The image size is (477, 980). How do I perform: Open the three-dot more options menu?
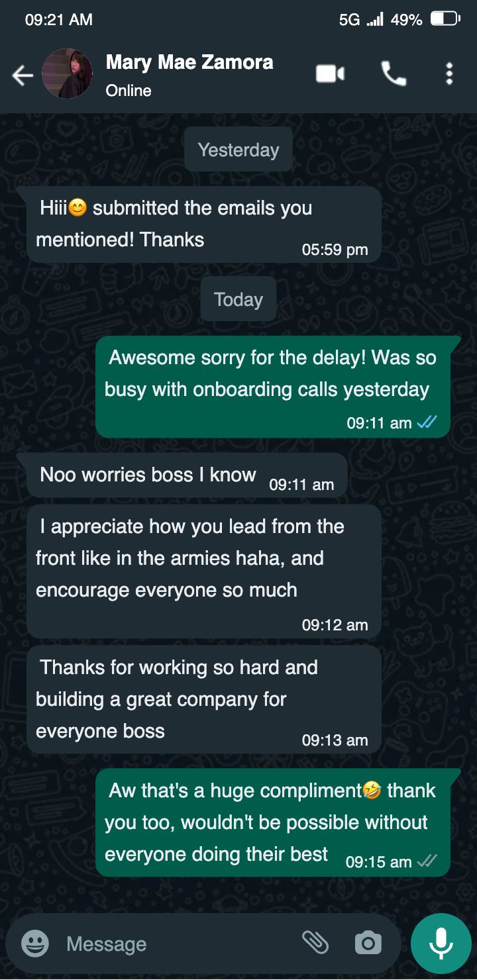coord(449,73)
